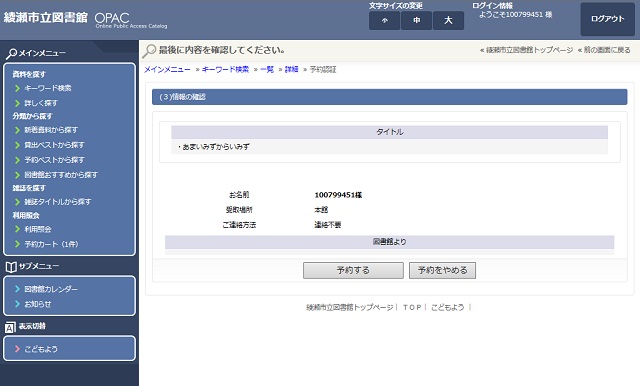The image size is (640, 386).
Task: Click the ログアウト button
Action: pyautogui.click(x=607, y=19)
